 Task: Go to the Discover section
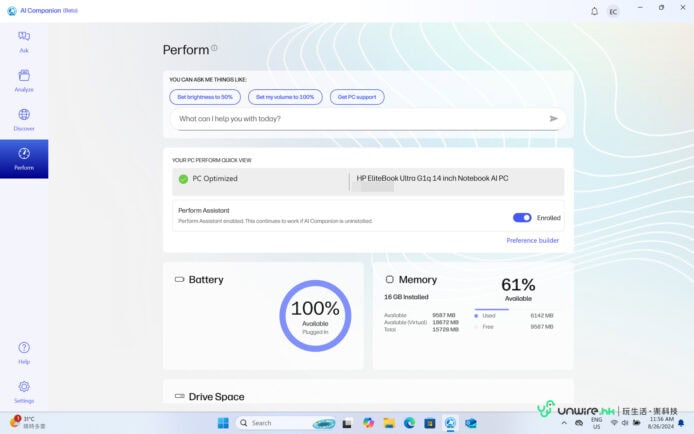[x=24, y=119]
